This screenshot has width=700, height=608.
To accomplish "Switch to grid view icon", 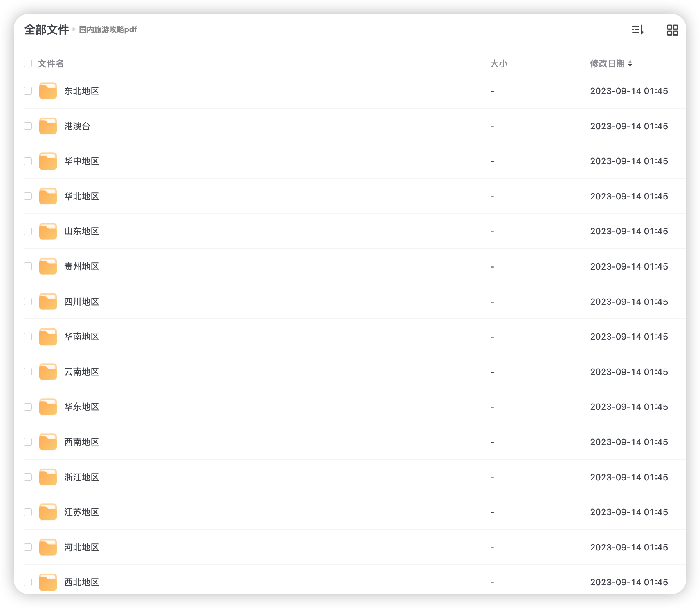I will click(x=672, y=30).
